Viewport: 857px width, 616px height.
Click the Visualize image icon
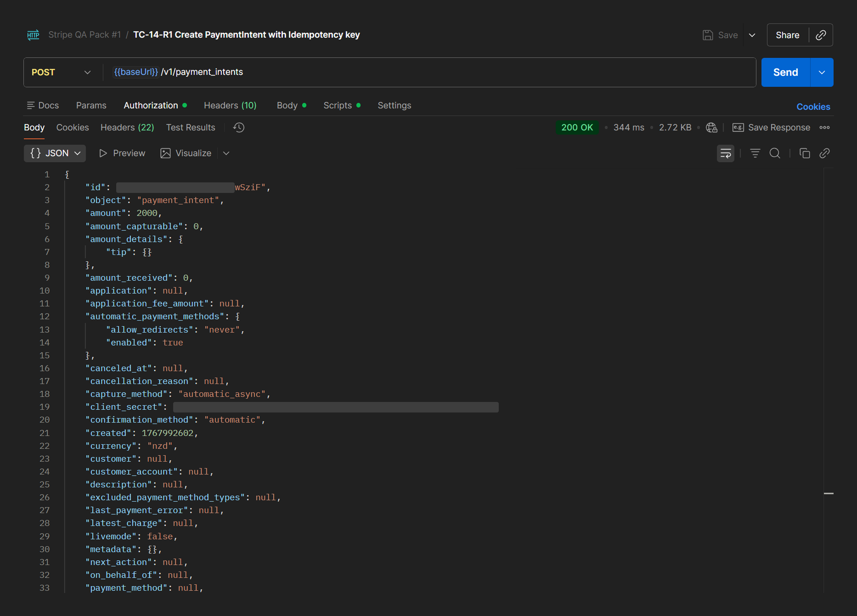click(165, 153)
